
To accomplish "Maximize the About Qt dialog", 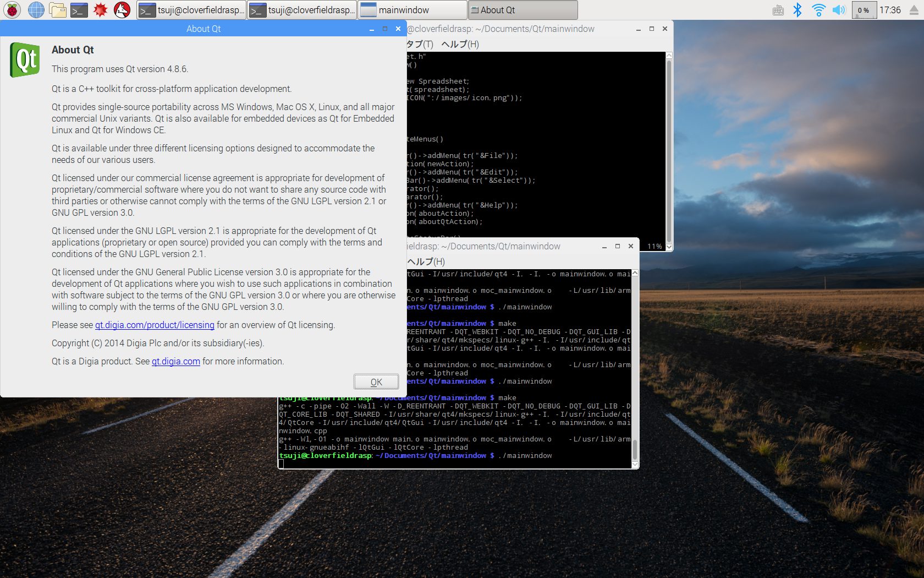I will coord(385,29).
